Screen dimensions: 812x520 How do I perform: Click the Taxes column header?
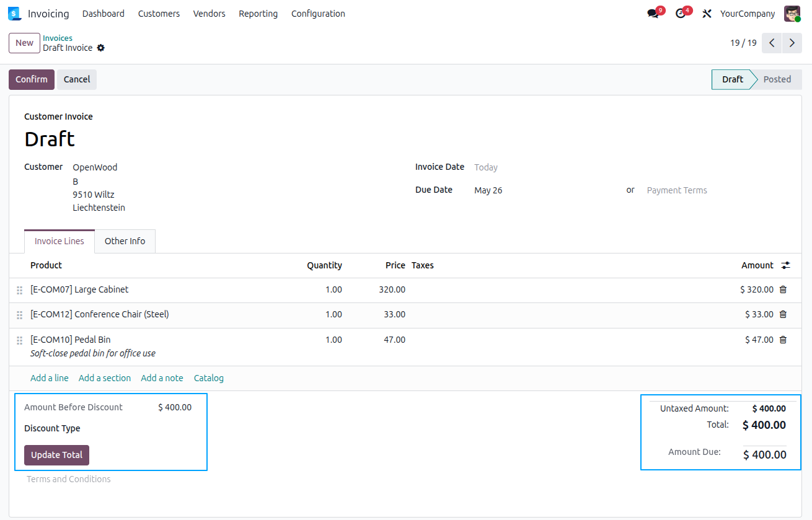coord(423,265)
